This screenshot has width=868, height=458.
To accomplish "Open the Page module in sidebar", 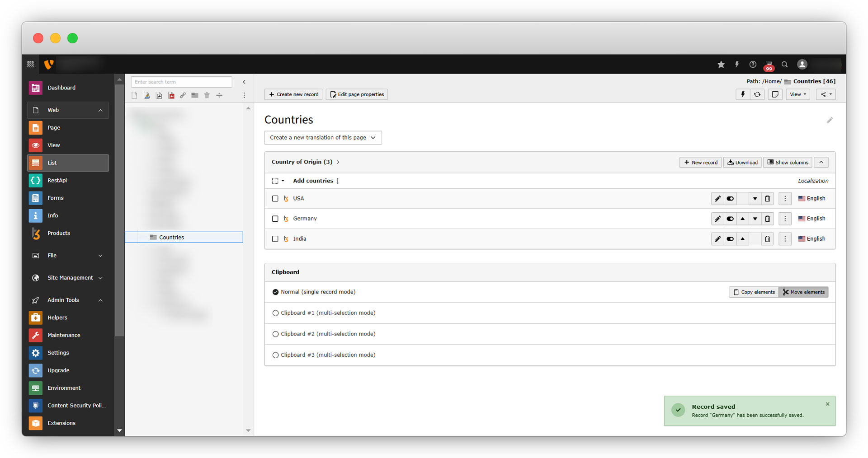I will coord(54,128).
